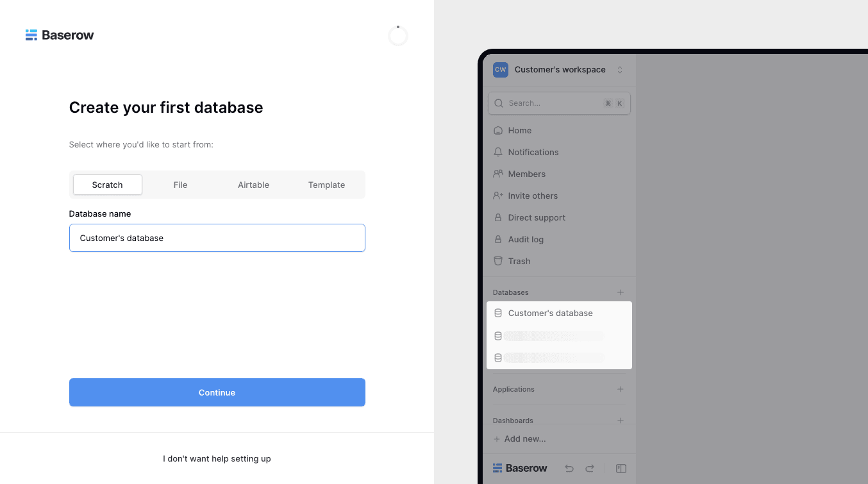This screenshot has width=868, height=484.
Task: Click the redo arrow in sidebar footer
Action: (590, 469)
